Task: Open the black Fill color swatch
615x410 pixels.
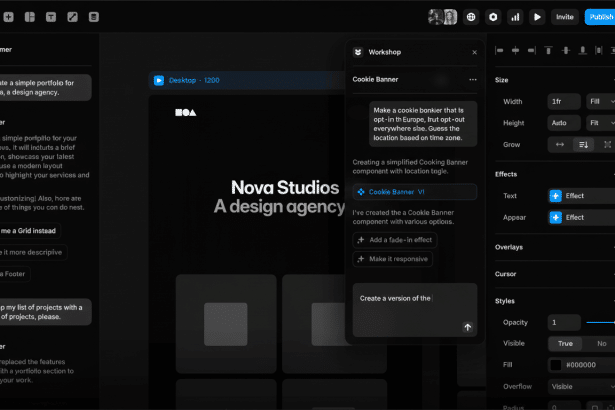Action: [x=556, y=365]
